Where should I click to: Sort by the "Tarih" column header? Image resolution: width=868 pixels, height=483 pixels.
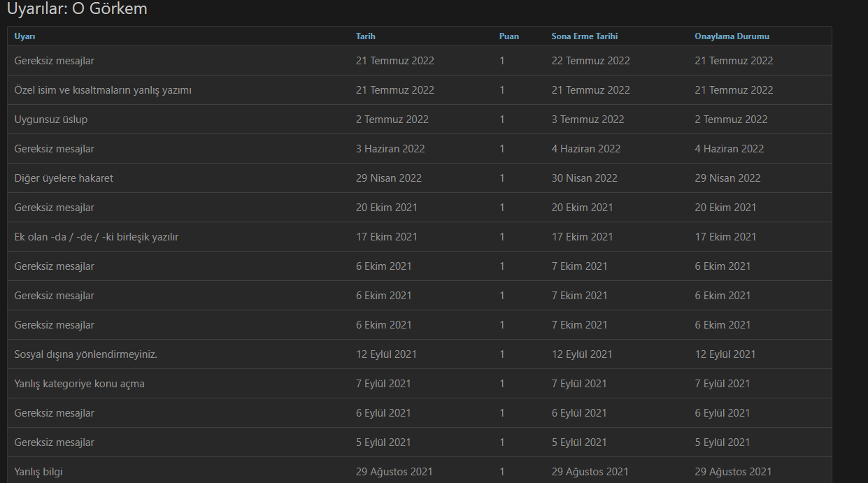tap(365, 36)
